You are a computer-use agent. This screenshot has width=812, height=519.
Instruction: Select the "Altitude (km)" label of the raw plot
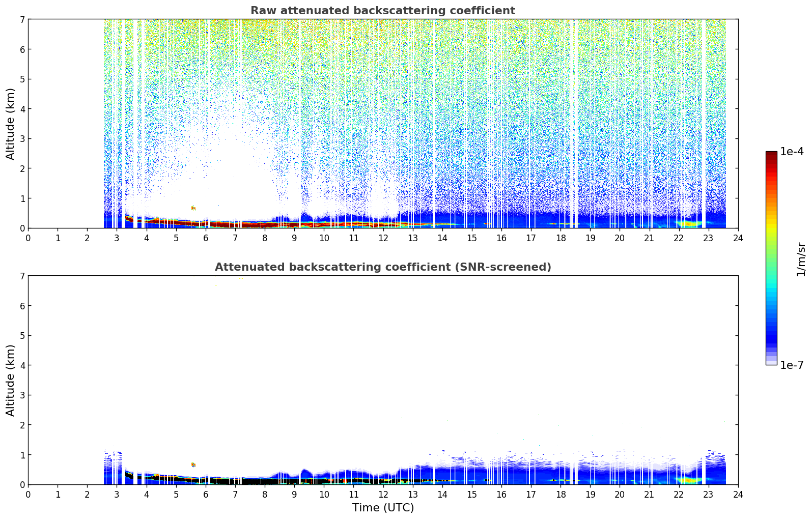click(x=11, y=124)
